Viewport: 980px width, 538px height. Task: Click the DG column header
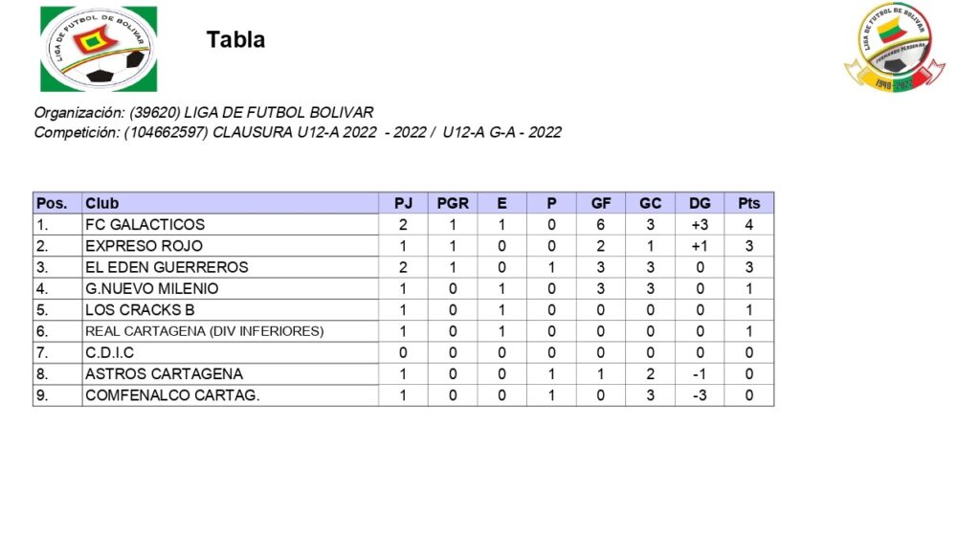(x=700, y=203)
